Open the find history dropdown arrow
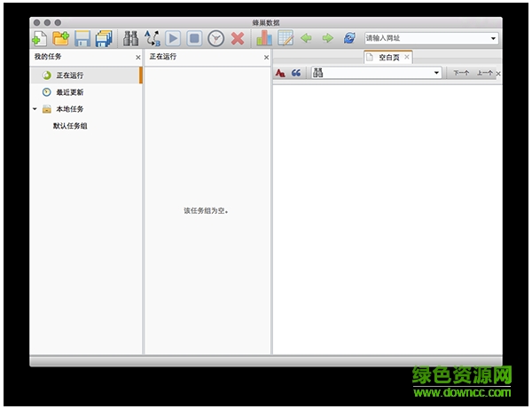The height and width of the screenshot is (409, 532). (436, 73)
